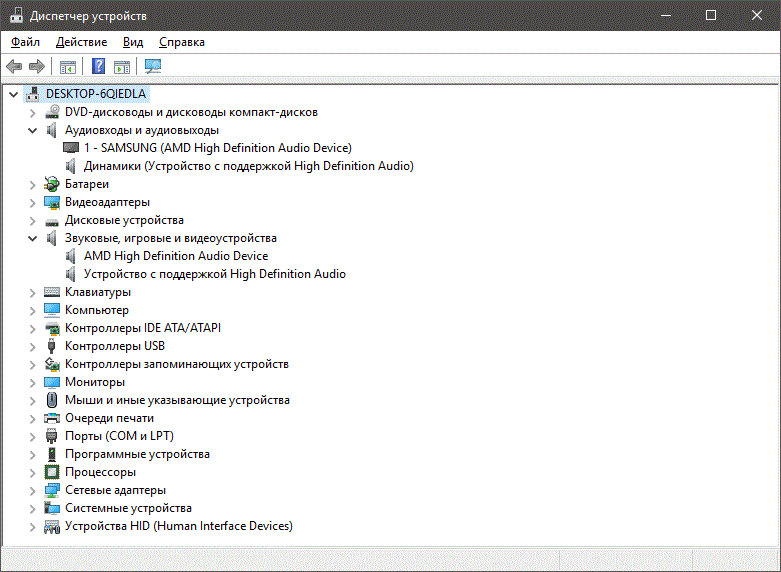Click the Дисковые устройства drive icon
Viewport: 781px width, 572px height.
click(52, 221)
